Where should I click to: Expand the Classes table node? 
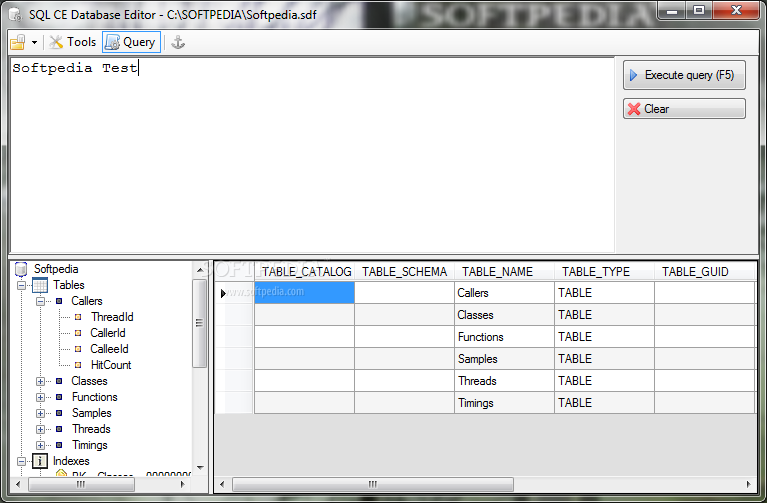[41, 381]
